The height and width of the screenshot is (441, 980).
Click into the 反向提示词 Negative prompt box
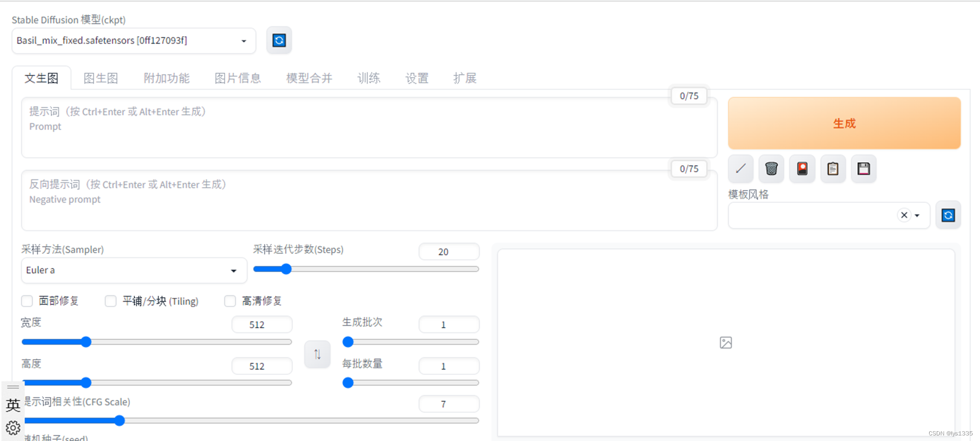coord(369,200)
